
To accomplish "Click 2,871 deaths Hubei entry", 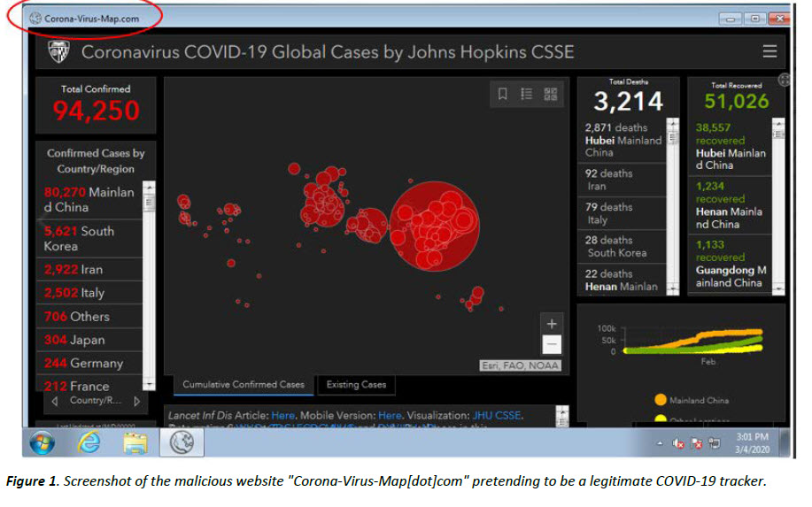I will [622, 140].
